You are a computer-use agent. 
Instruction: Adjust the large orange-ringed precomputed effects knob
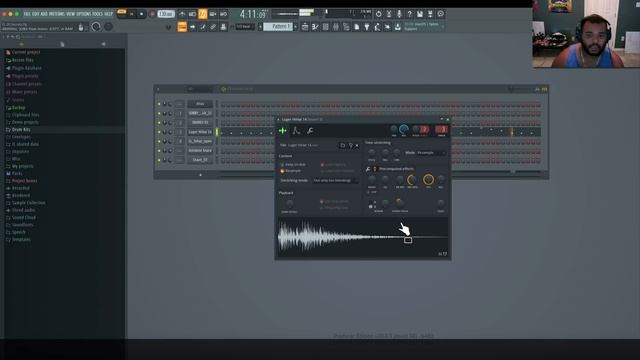(x=428, y=179)
